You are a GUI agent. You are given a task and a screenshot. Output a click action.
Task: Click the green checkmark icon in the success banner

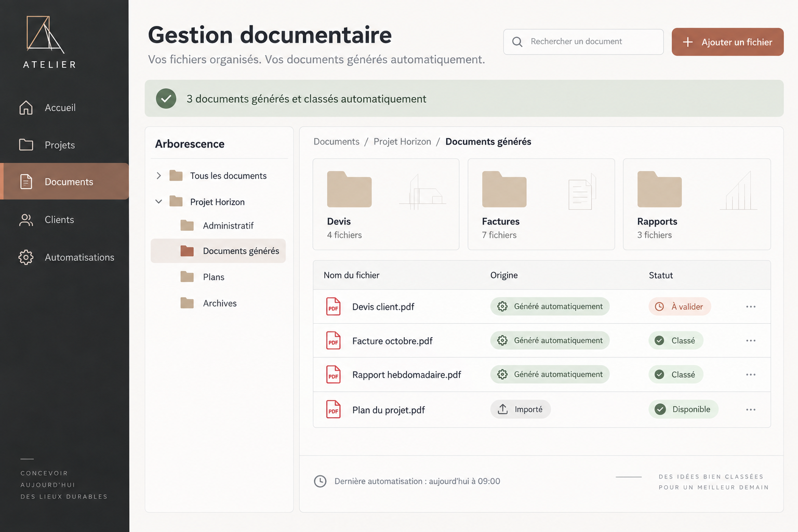166,99
